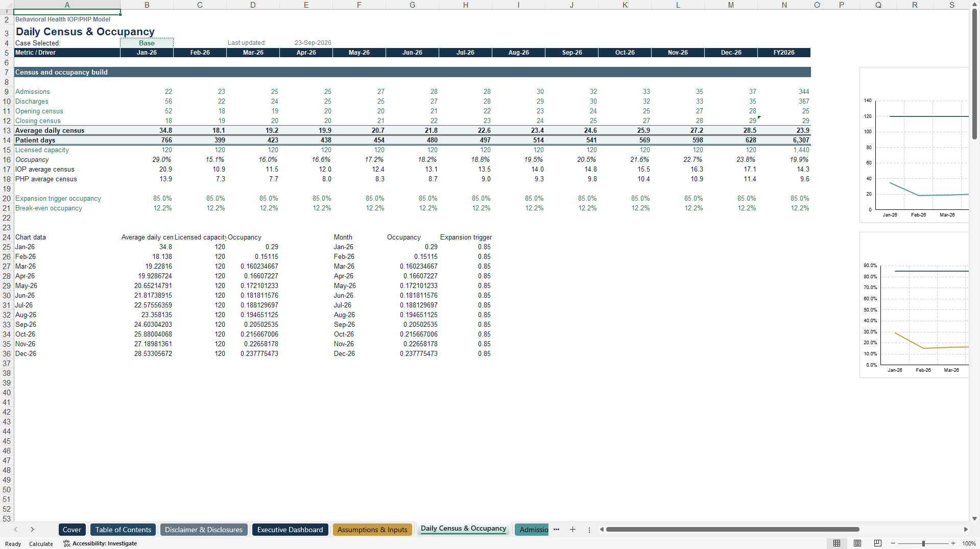
Task: Click the census line chart
Action: [x=914, y=145]
